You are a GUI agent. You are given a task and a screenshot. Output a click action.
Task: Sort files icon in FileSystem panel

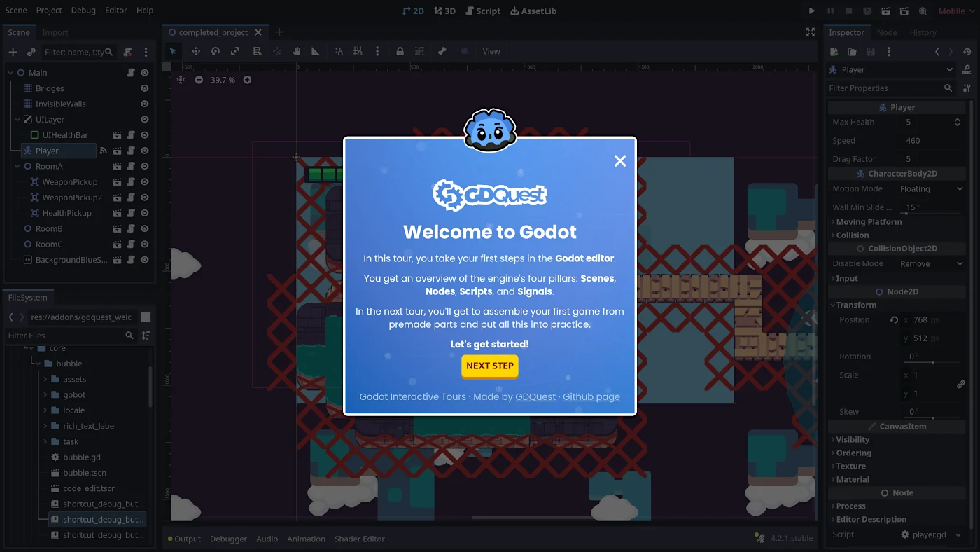pyautogui.click(x=146, y=336)
